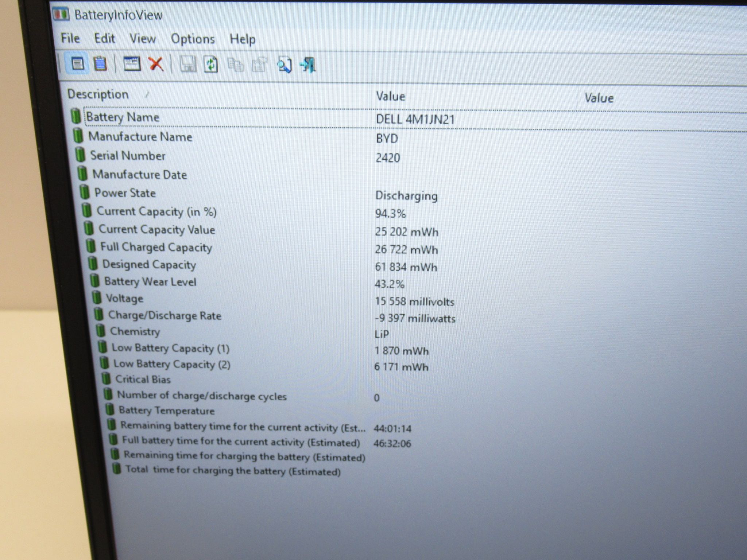Select Total time for charging the battery row
747x560 pixels.
click(x=233, y=470)
